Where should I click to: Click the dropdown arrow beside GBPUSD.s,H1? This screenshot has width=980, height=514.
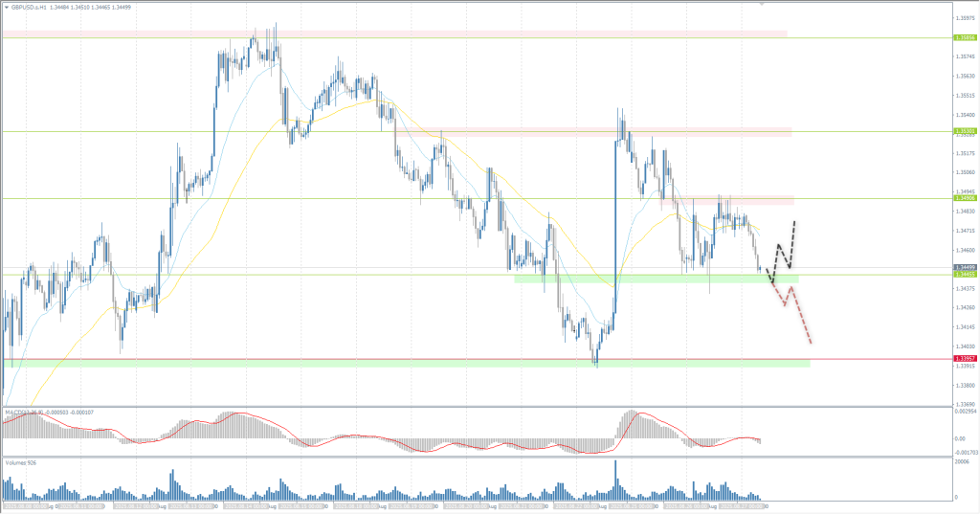pyautogui.click(x=6, y=7)
